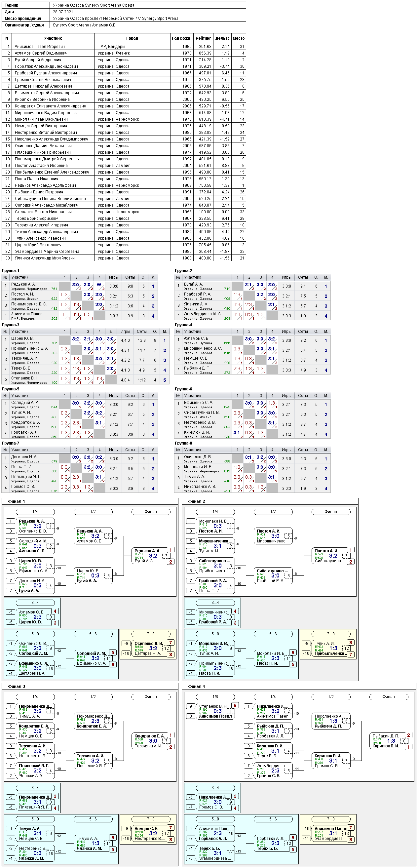Click 'Организатор / судья' label
The height and width of the screenshot is (868, 418).
click(24, 25)
